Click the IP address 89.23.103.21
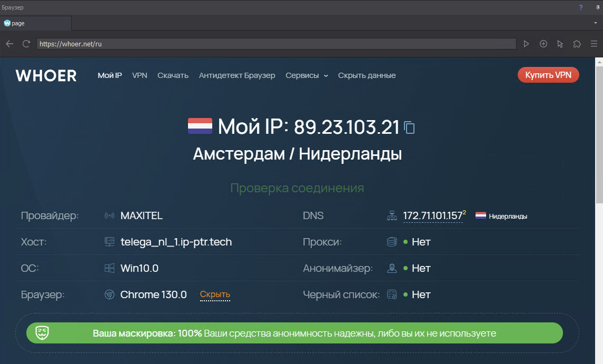The height and width of the screenshot is (364, 603). [347, 127]
